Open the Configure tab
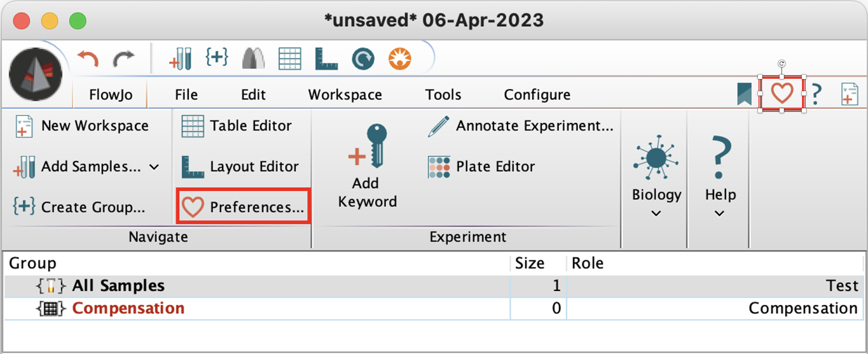This screenshot has height=354, width=868. pyautogui.click(x=537, y=95)
